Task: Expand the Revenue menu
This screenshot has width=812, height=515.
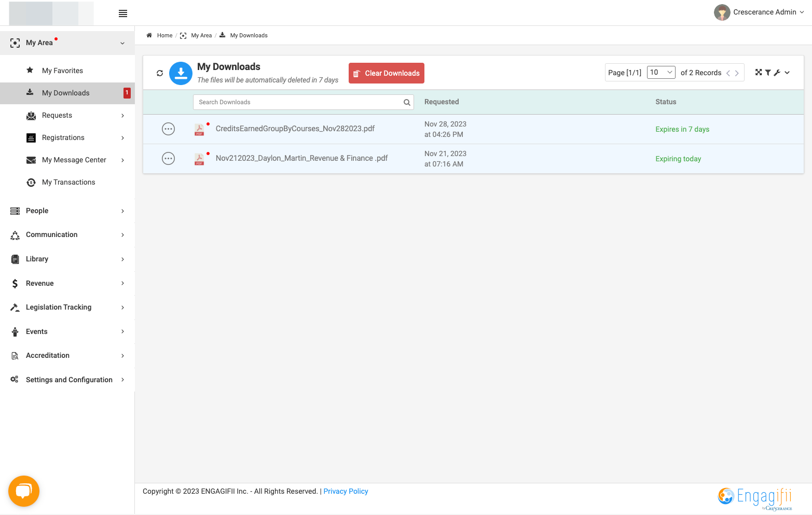Action: point(67,283)
